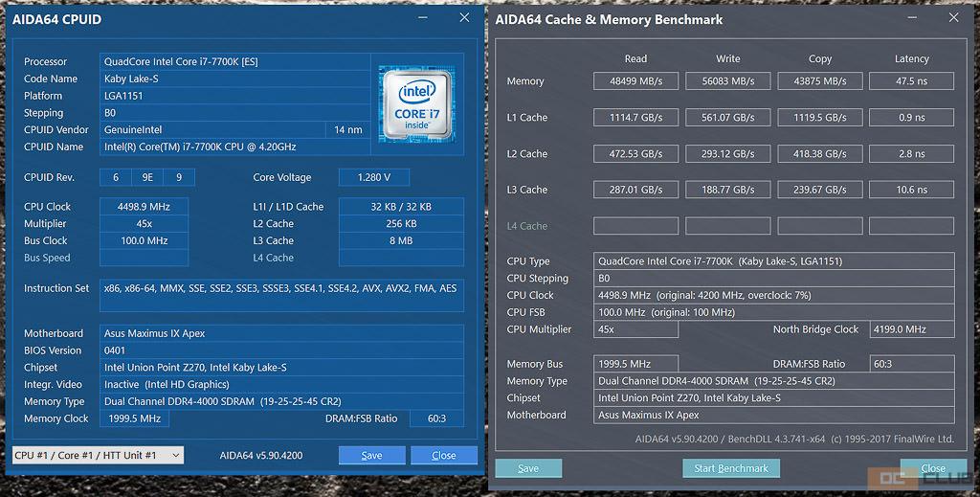The image size is (980, 497).
Task: Click L2 Cache Read value 472.53 GB/s
Action: [635, 154]
